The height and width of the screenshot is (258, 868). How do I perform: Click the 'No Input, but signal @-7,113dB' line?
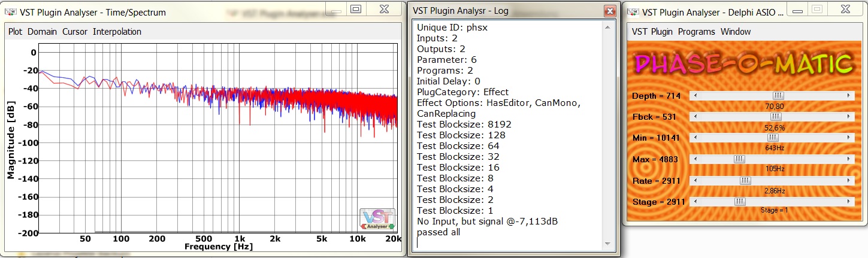[488, 221]
